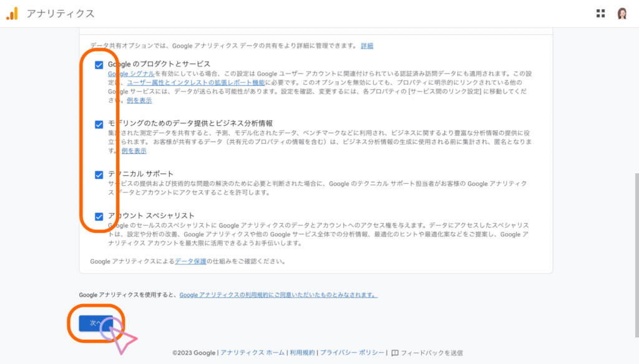
Task: Go to アナリティクス ホーム in footer
Action: click(252, 353)
